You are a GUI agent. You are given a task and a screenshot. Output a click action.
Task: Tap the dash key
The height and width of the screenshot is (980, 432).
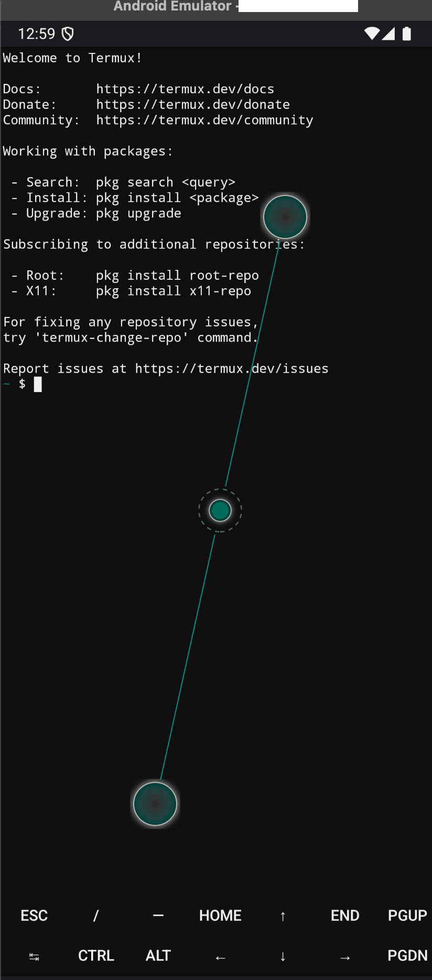coord(158,916)
